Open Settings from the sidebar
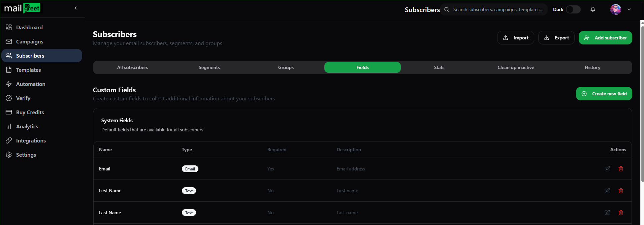Viewport: 644px width, 225px height. 42,155
